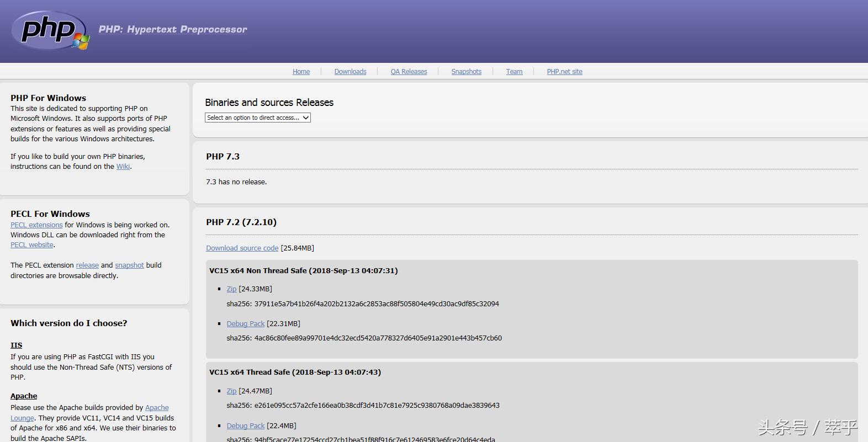Follow the PECL extensions link

(36, 225)
